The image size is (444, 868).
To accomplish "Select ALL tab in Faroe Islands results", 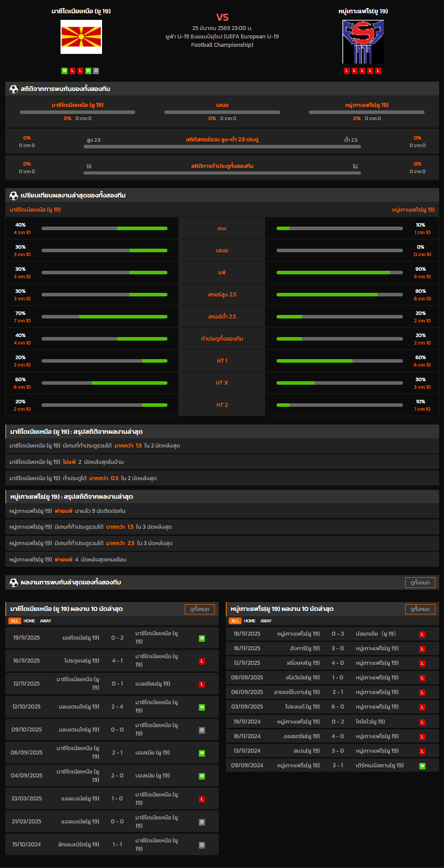I will 235,621.
